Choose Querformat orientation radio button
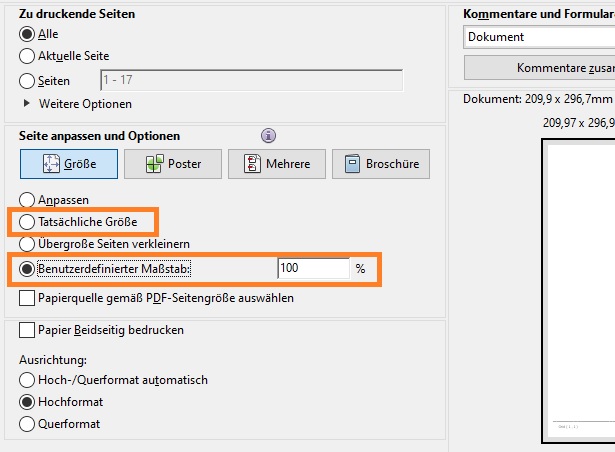Viewport: 615px width, 452px height. 27,424
